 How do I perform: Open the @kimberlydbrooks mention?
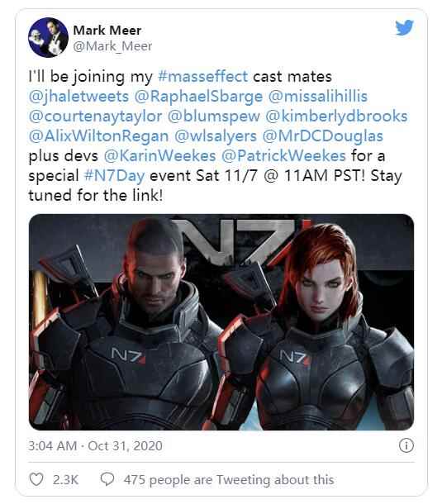tap(336, 116)
